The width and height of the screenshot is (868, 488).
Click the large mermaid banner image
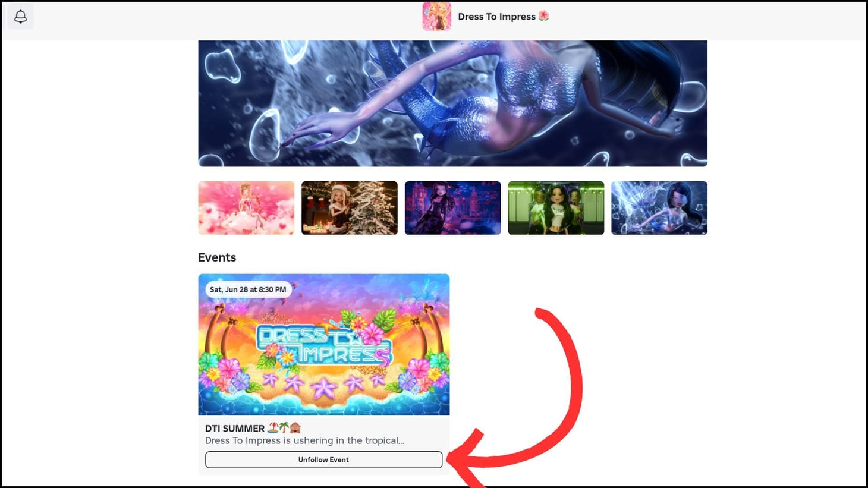(x=452, y=103)
